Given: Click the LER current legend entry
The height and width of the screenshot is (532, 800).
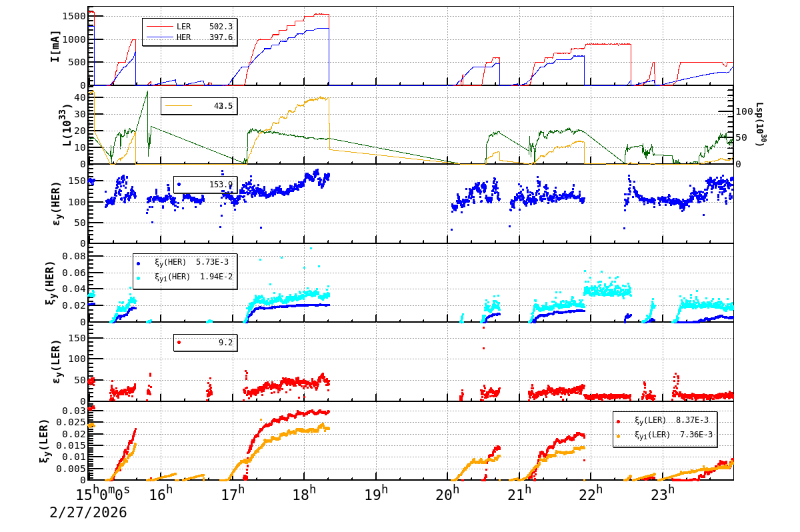Looking at the screenshot, I should (189, 27).
